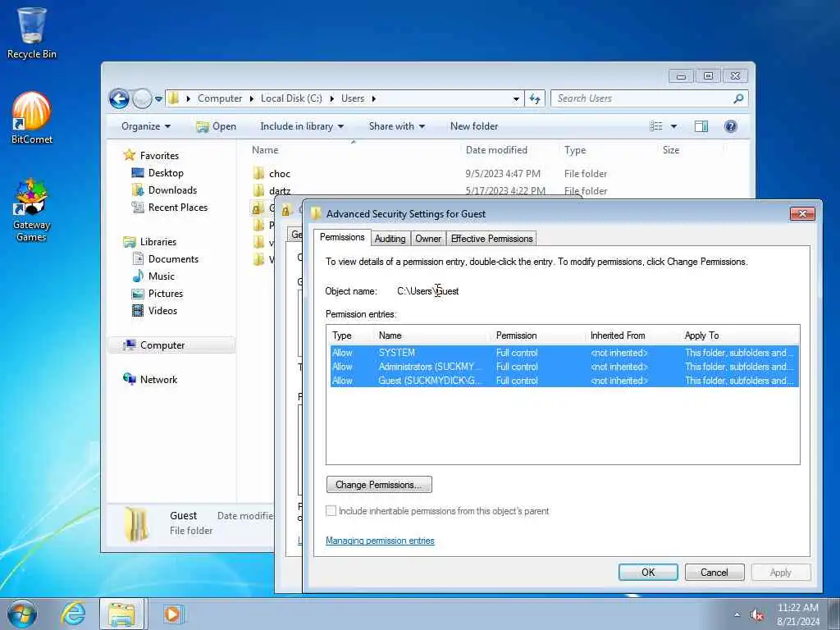Refresh the Users folder view
840x630 pixels.
coord(535,98)
